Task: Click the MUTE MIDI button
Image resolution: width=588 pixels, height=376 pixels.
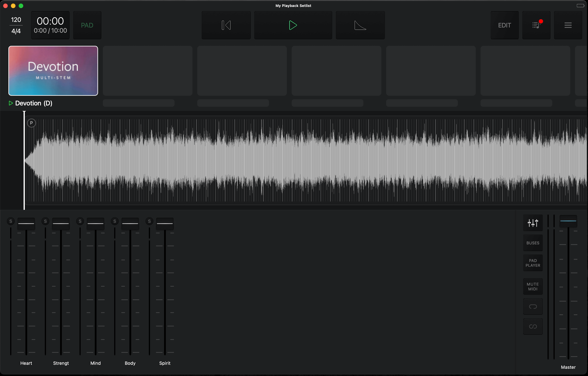Action: (532, 286)
